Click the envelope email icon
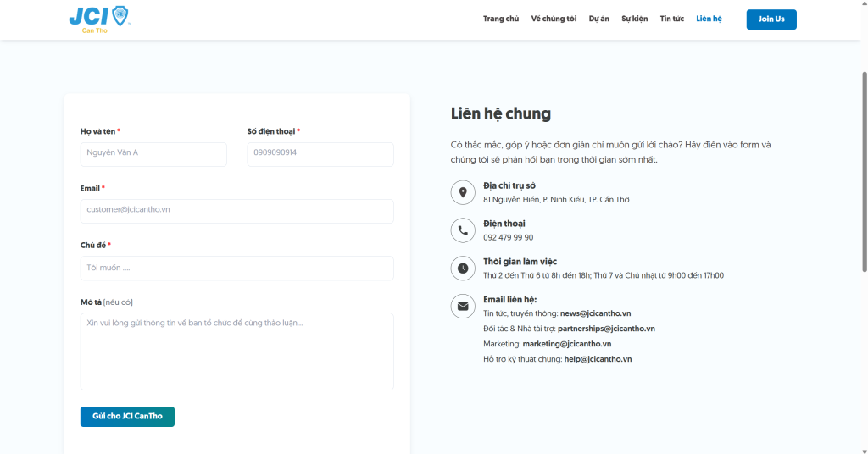The height and width of the screenshot is (454, 868). click(x=463, y=306)
